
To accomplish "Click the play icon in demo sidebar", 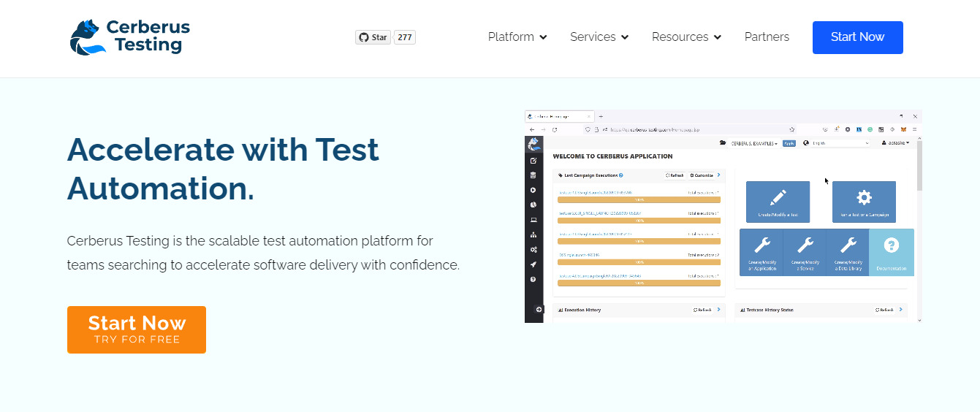I will 533,190.
